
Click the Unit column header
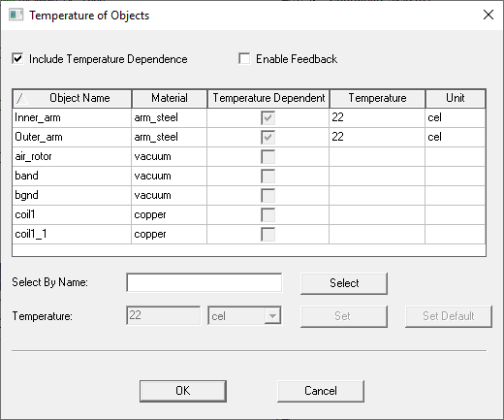point(456,98)
